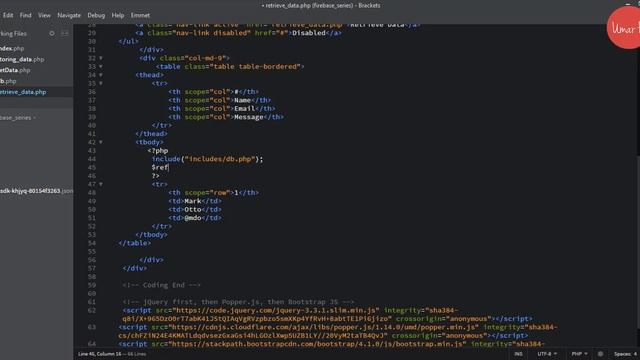Toggle the INS insert mode indicator
The height and width of the screenshot is (360, 640).
(518, 354)
